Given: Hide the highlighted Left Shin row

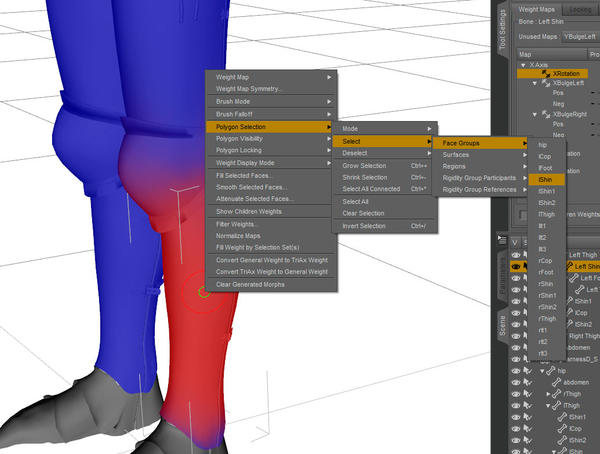Looking at the screenshot, I should [x=516, y=266].
